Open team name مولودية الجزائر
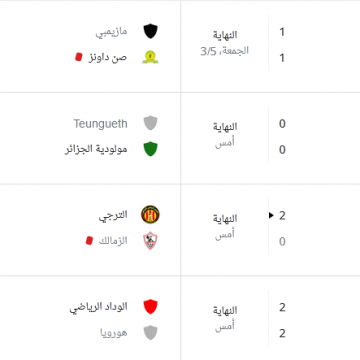Screen dimensions: 360x360 (96, 149)
